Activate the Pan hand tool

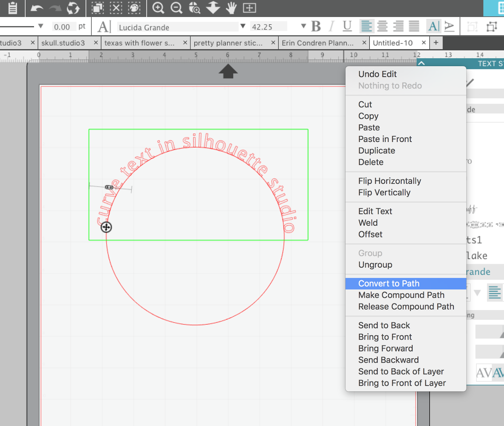click(x=231, y=8)
